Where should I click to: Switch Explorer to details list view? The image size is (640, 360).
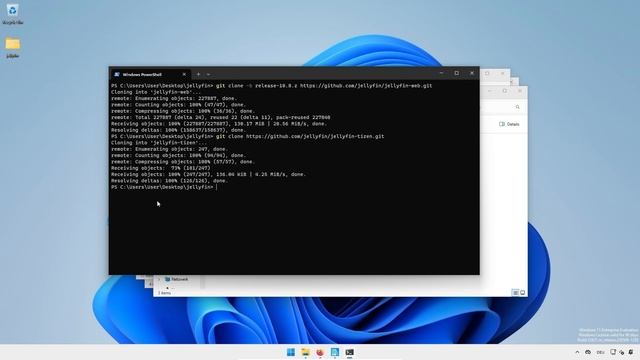pyautogui.click(x=516, y=293)
